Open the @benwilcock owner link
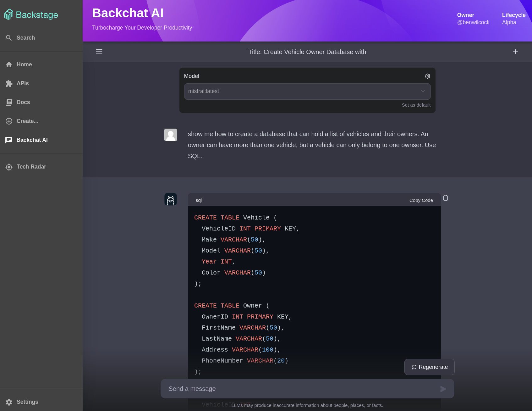532x411 pixels. click(x=473, y=22)
